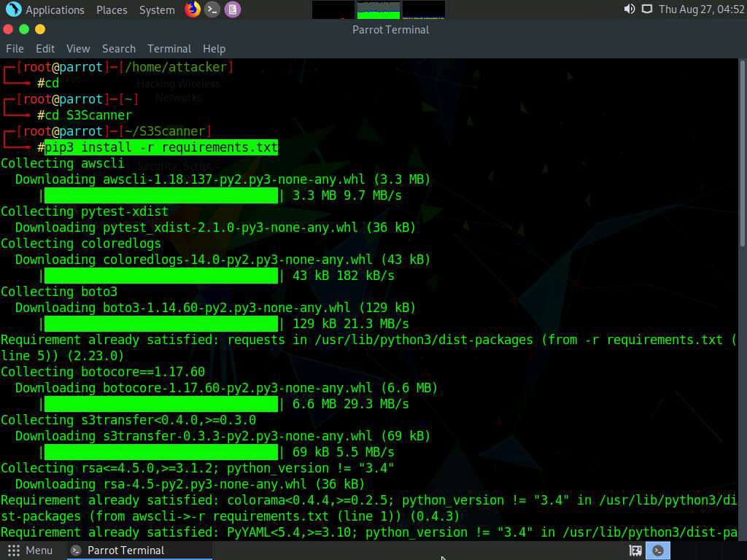Click the workspace switcher icon in bottom panel

click(635, 551)
